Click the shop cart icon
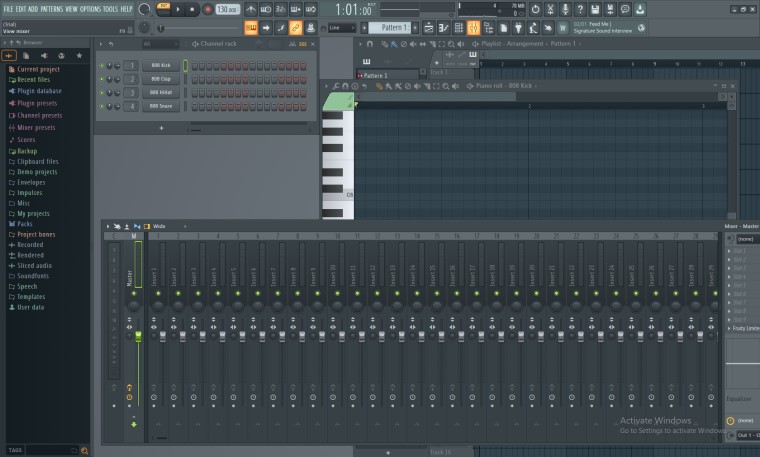760x457 pixels. pyautogui.click(x=563, y=28)
